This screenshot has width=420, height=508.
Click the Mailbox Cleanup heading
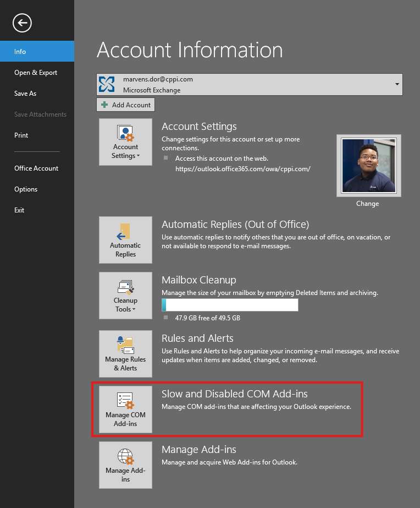198,280
